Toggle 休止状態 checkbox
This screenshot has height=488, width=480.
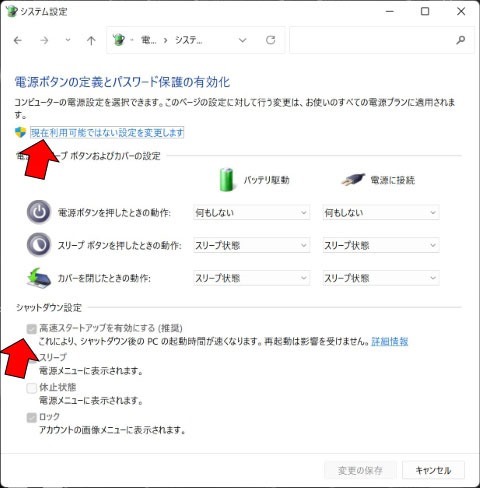coord(32,388)
